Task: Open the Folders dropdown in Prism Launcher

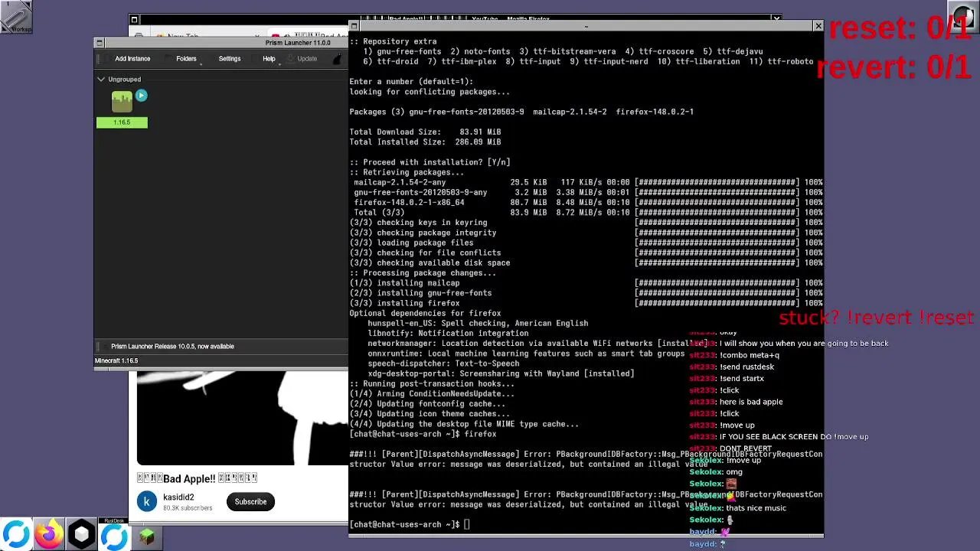Action: [186, 59]
